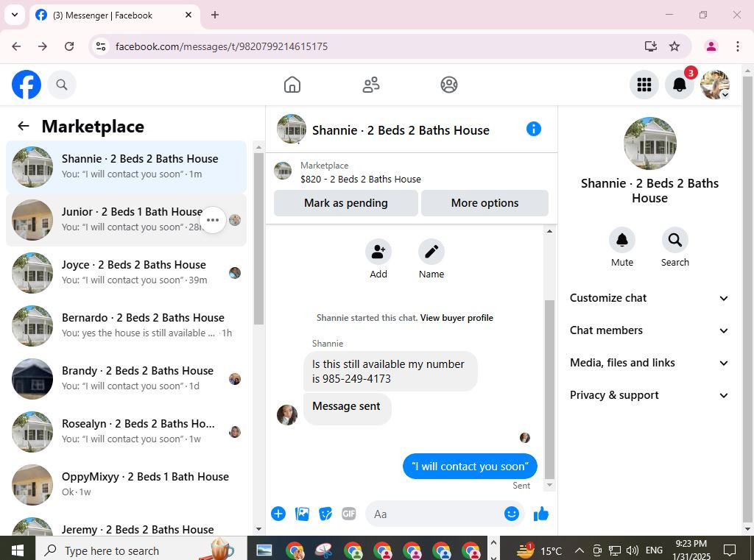754x560 pixels.
Task: Click the large house thumbnail in right panel
Action: point(649,143)
